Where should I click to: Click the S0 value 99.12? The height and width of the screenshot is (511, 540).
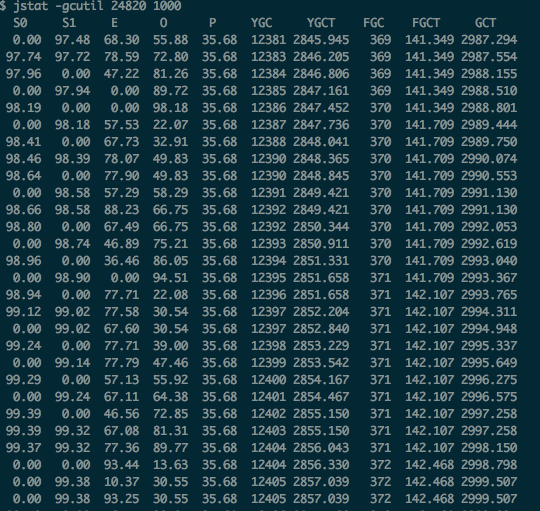[23, 312]
